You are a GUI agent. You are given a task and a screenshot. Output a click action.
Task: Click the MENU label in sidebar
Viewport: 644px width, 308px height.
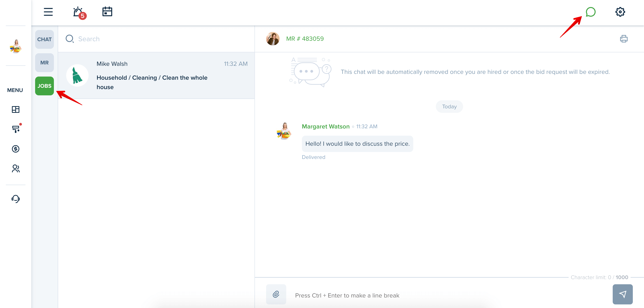point(15,90)
